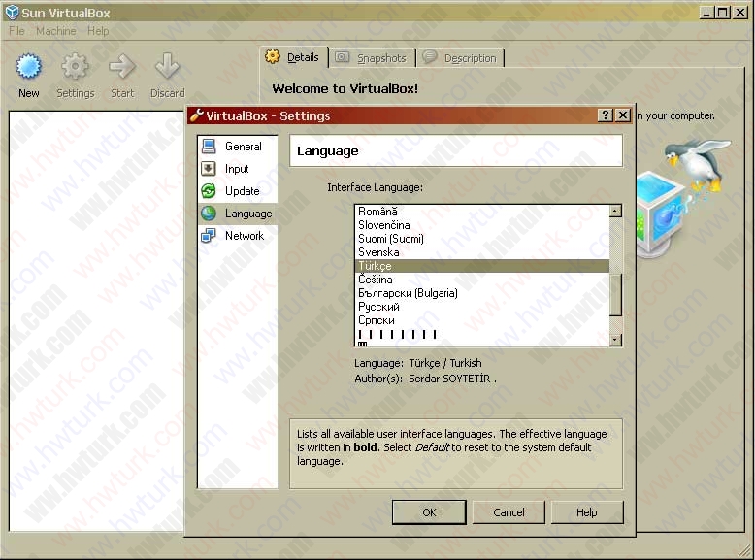Minimize the Sun VirtualBox window

pyautogui.click(x=706, y=13)
